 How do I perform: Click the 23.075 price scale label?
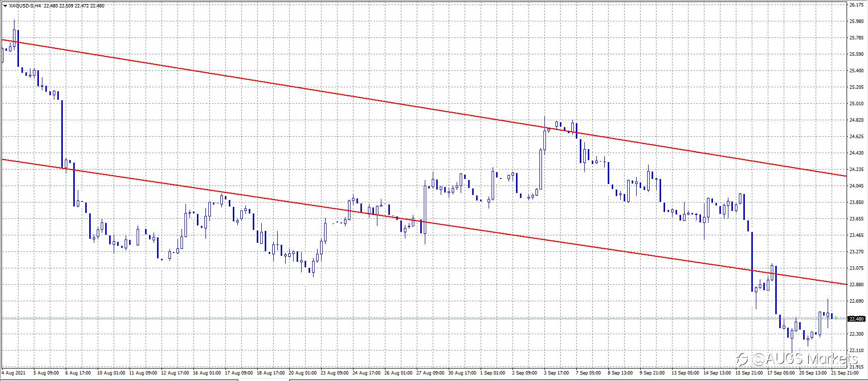856,268
